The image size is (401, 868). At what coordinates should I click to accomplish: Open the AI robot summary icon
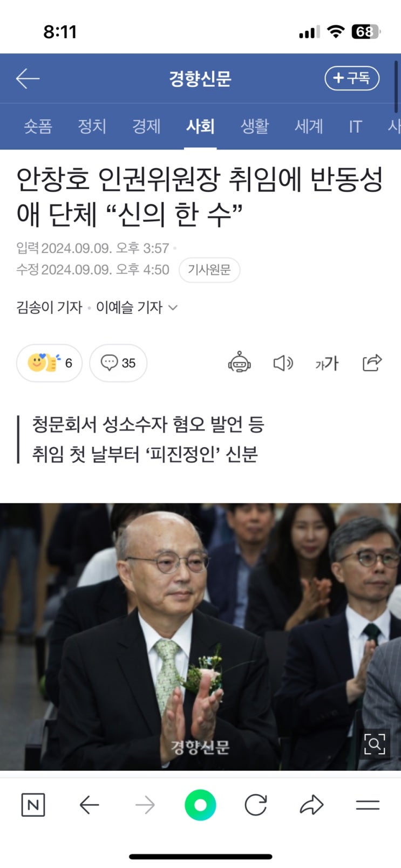[239, 363]
